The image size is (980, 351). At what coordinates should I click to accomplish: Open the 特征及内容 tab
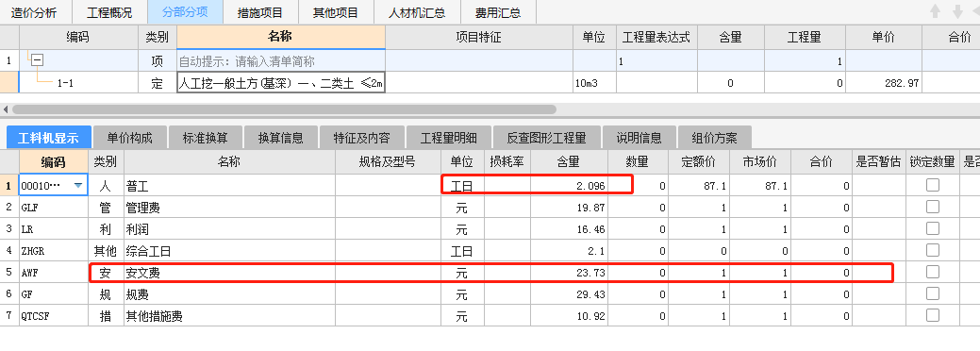(x=362, y=138)
